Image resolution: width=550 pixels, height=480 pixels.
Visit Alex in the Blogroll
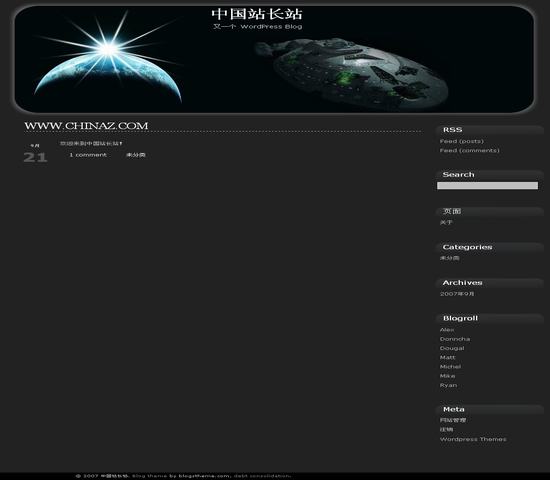tap(447, 330)
